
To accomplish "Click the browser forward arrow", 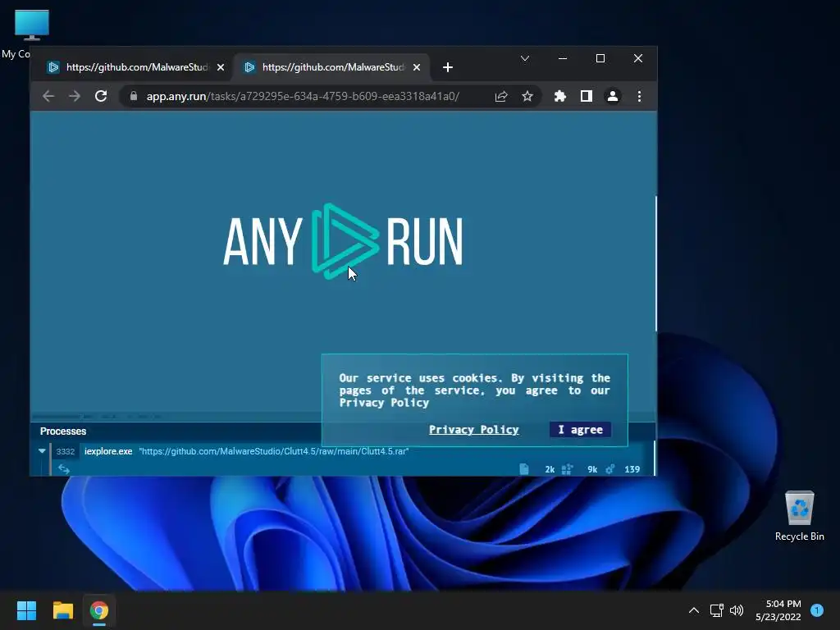I will click(x=75, y=97).
